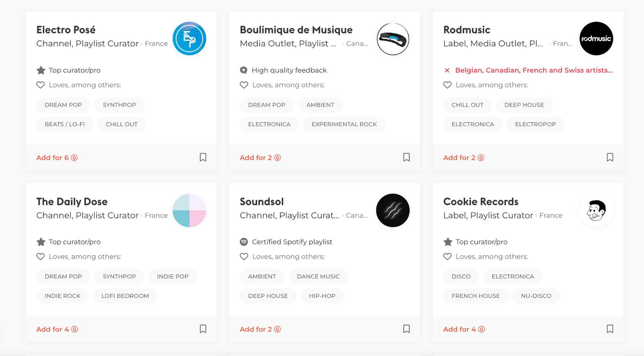
Task: Open the Boulimique de Musique title
Action: (x=296, y=30)
